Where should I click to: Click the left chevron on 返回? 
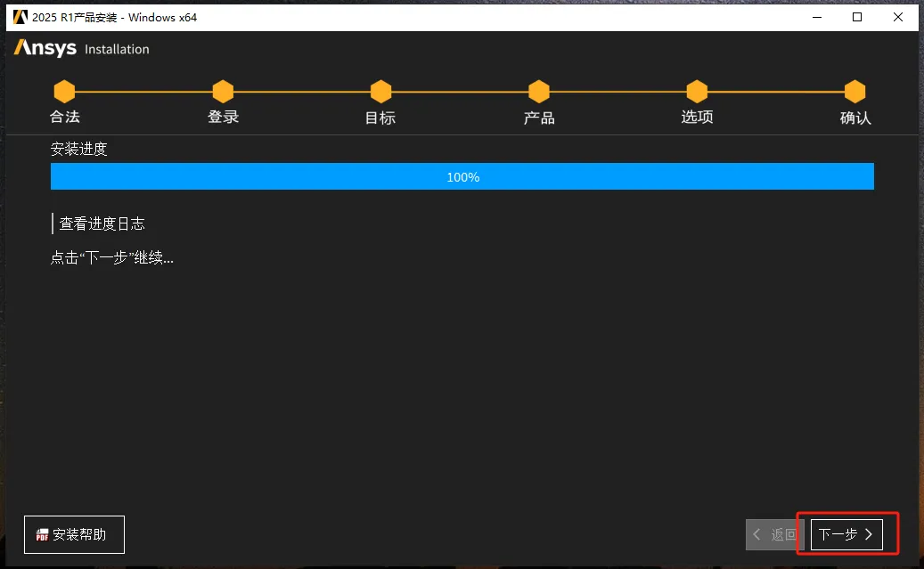[x=757, y=534]
